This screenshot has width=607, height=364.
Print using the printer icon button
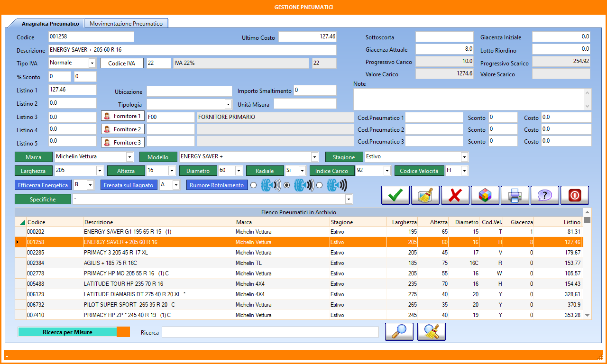[x=515, y=195]
